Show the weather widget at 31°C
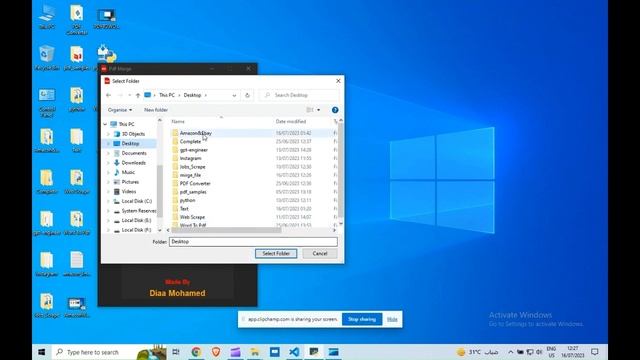640x360 pixels. point(477,352)
